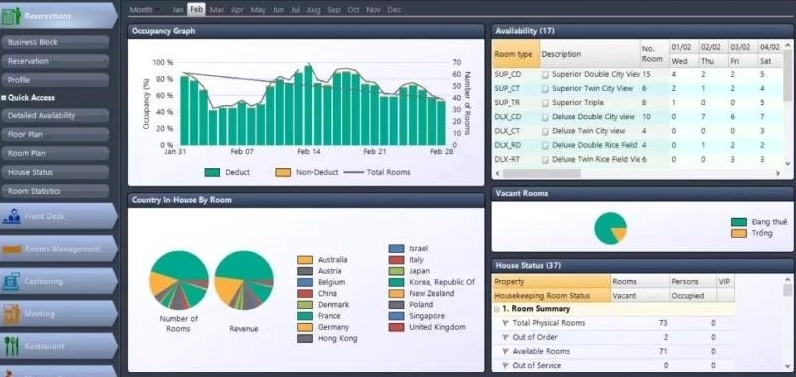Open the Business Block section
The width and height of the screenshot is (796, 377).
coord(55,43)
